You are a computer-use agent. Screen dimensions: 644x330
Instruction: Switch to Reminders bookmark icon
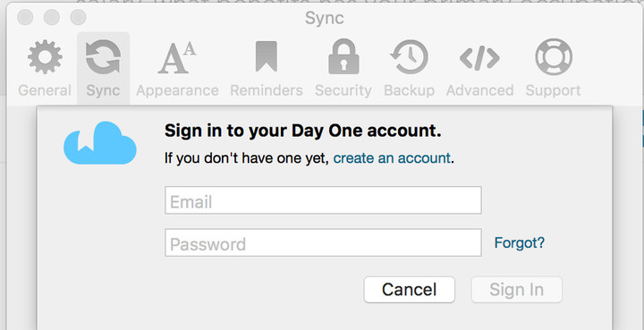(x=267, y=55)
